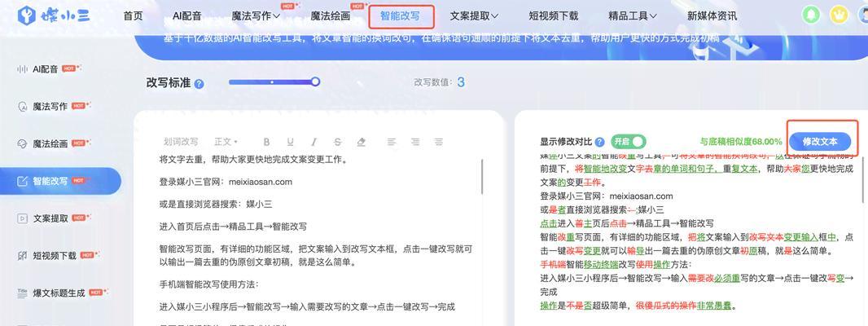Click 与底稿相似度68.00% text
The width and height of the screenshot is (868, 326).
coord(741,141)
